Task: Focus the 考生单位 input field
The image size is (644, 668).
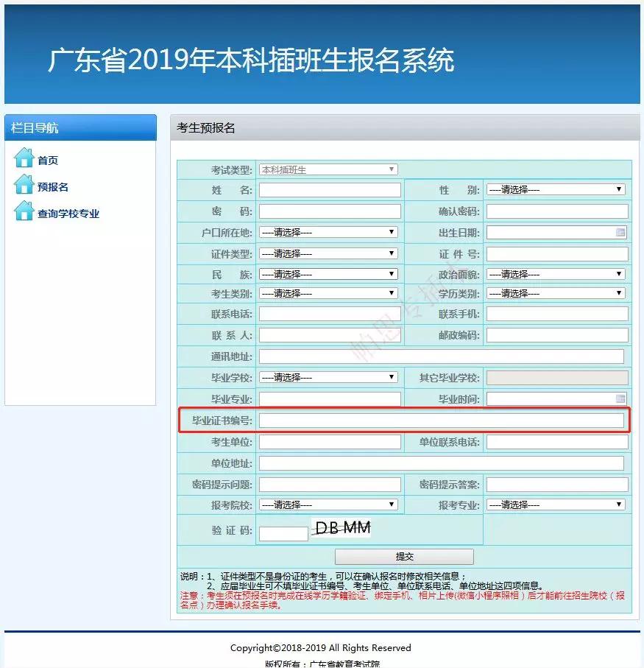Action: click(x=330, y=442)
